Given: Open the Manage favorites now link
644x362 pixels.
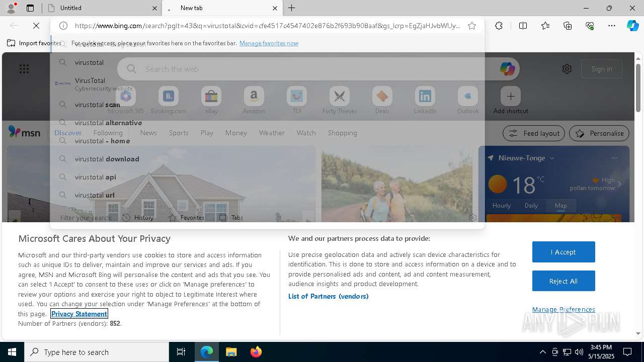Looking at the screenshot, I should pos(269,43).
